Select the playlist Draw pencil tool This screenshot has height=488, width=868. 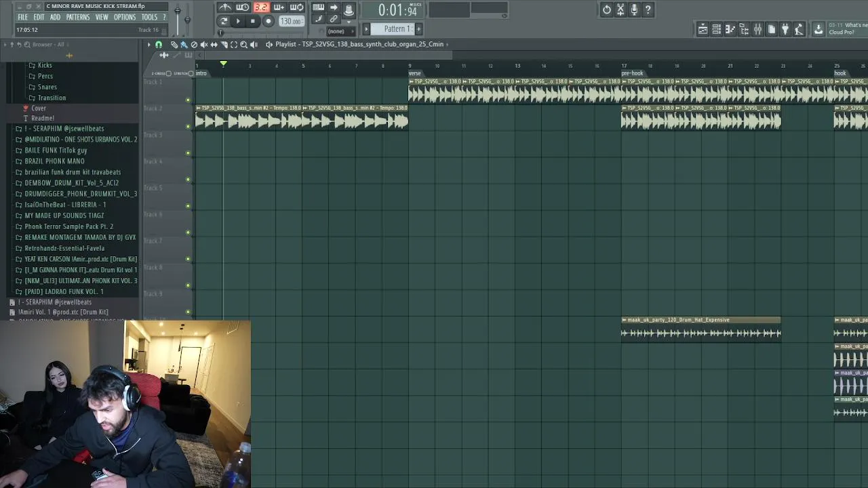[174, 45]
